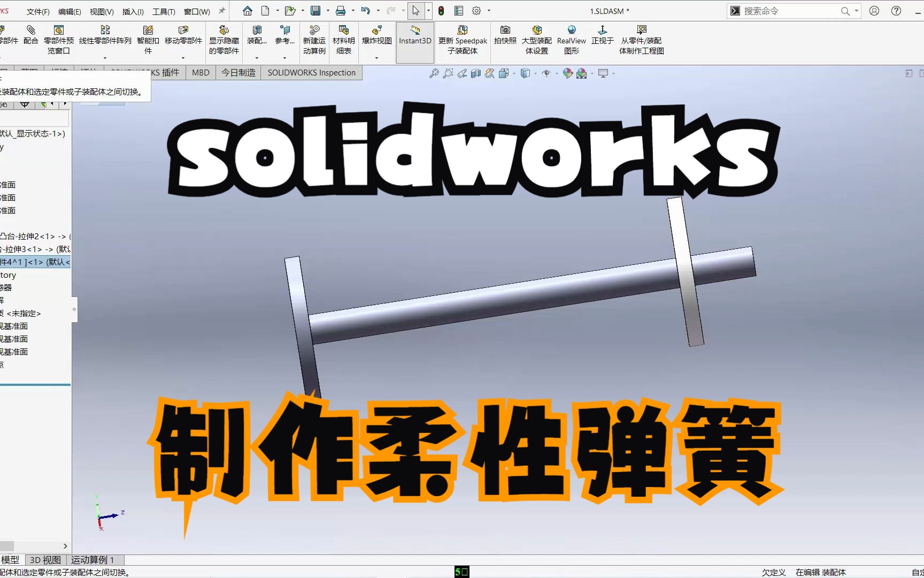Switch to MBD tab
Image resolution: width=924 pixels, height=578 pixels.
[201, 73]
